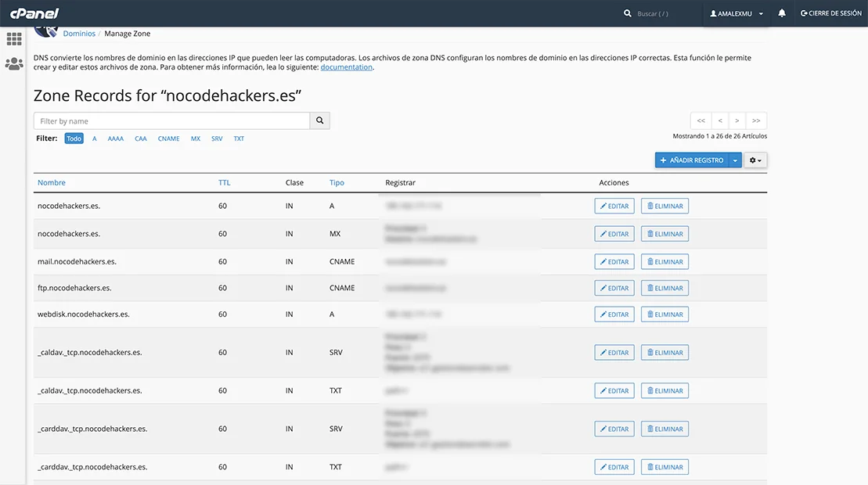This screenshot has height=485, width=868.
Task: Open the AMALEXMU user menu
Action: pyautogui.click(x=736, y=13)
